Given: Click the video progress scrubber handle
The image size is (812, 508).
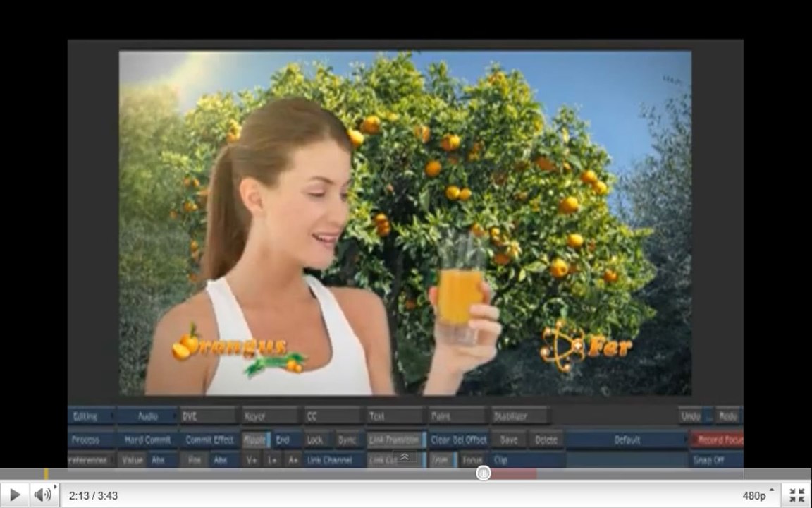Looking at the screenshot, I should click(483, 473).
